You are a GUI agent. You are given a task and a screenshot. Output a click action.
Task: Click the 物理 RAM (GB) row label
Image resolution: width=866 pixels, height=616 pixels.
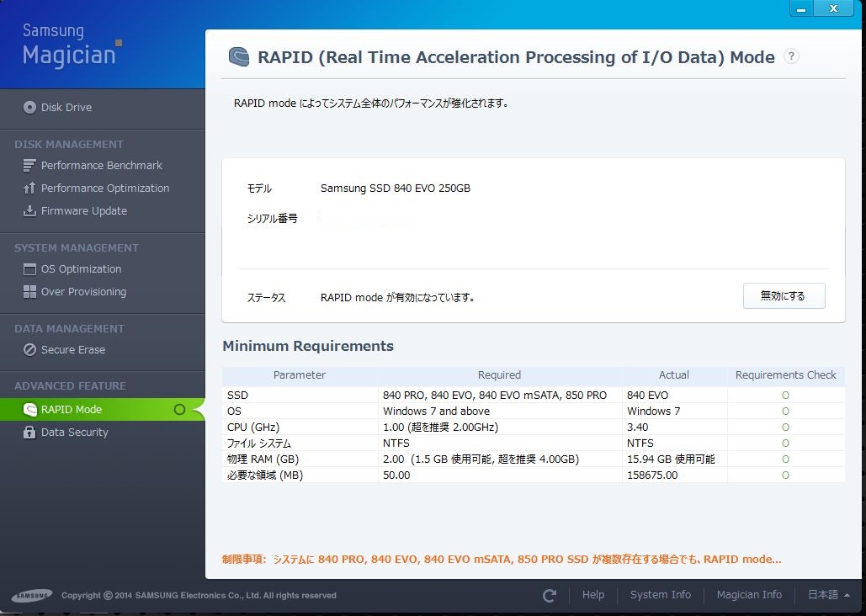(x=263, y=459)
